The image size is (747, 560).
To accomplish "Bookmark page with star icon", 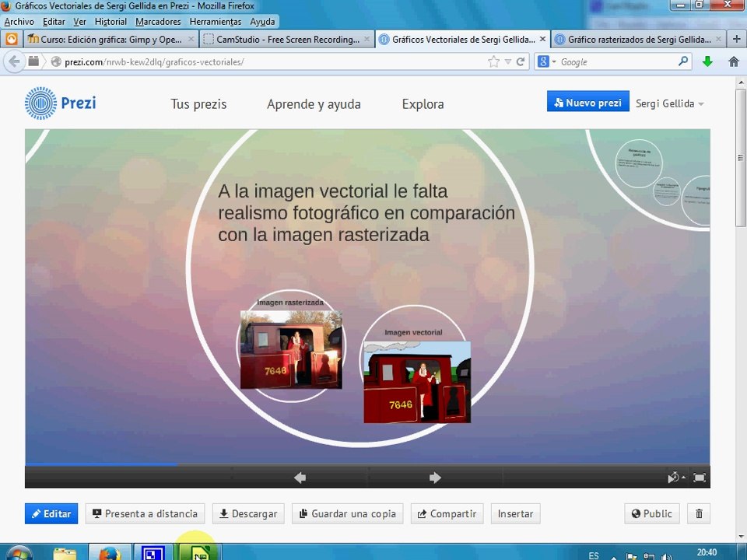I will [x=493, y=61].
